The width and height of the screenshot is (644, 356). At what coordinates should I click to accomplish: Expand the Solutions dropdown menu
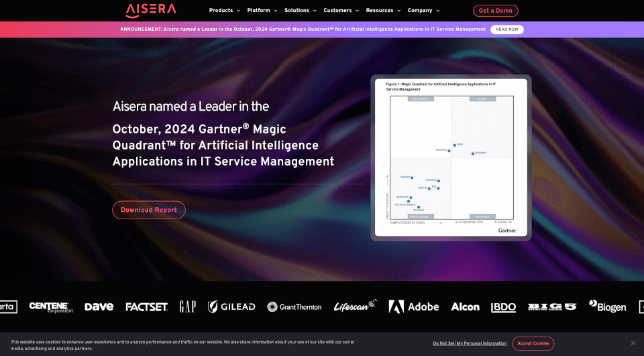300,11
